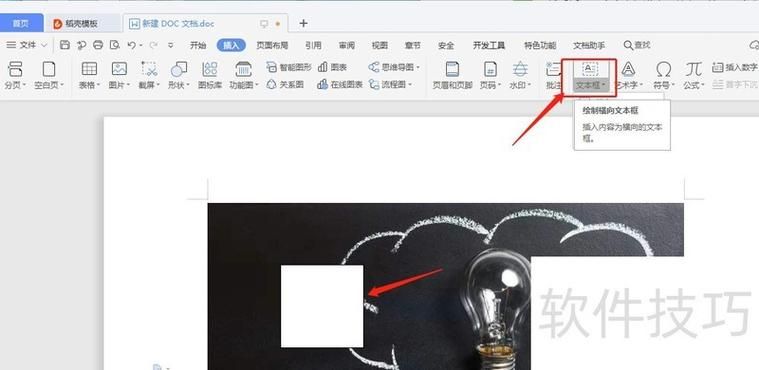The height and width of the screenshot is (370, 759).
Task: Select the Screenshot (截屏) tool icon
Action: (x=149, y=69)
